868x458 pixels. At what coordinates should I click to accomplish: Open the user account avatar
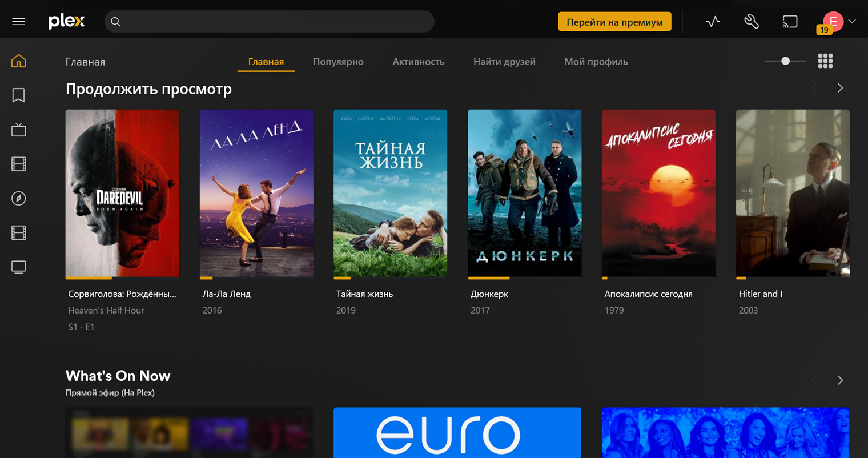click(x=833, y=22)
